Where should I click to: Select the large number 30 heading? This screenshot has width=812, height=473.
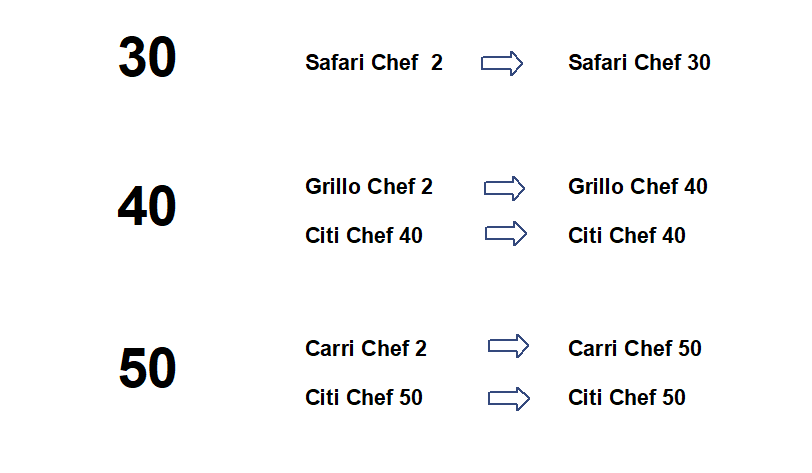[x=147, y=58]
